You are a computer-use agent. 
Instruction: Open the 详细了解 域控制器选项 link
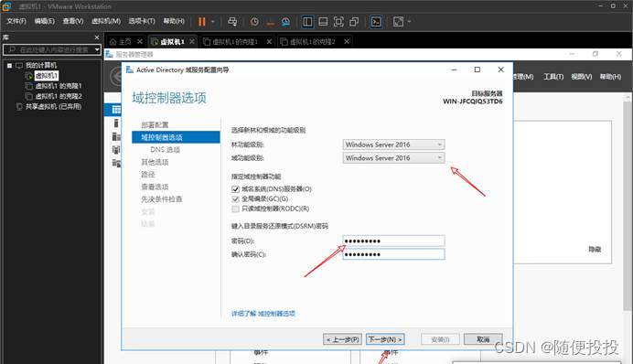[263, 314]
